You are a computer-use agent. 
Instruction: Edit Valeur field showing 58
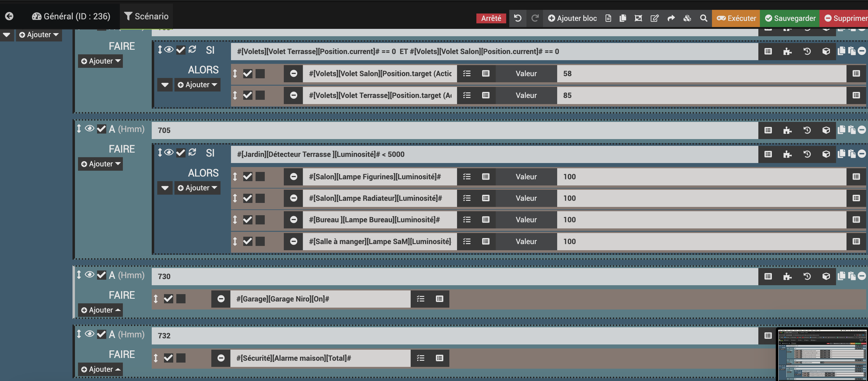[x=702, y=73]
